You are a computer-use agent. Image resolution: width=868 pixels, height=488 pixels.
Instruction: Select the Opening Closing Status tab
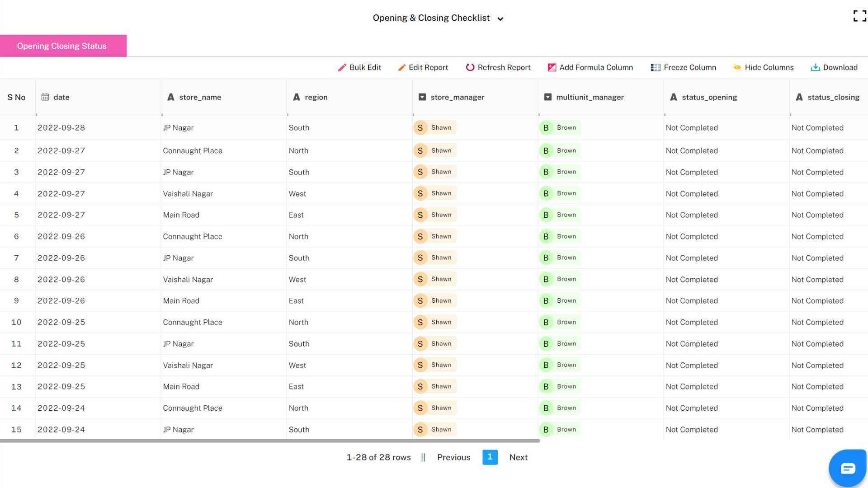click(62, 46)
